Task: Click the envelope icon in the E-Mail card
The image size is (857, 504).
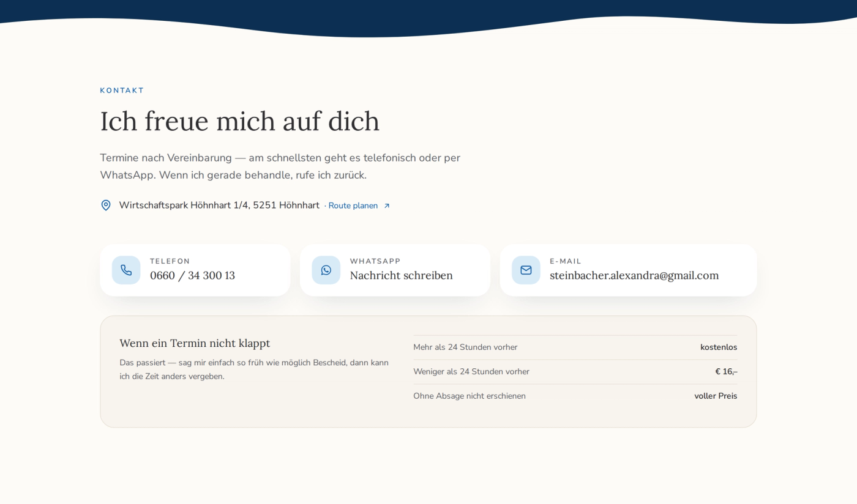Action: coord(526,270)
